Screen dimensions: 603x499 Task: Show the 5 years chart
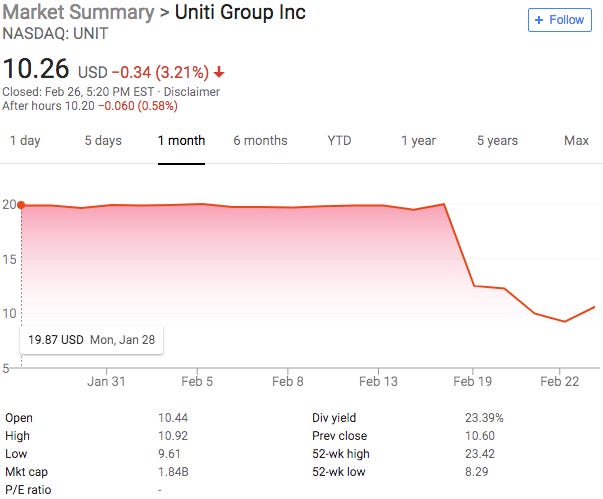tap(497, 141)
